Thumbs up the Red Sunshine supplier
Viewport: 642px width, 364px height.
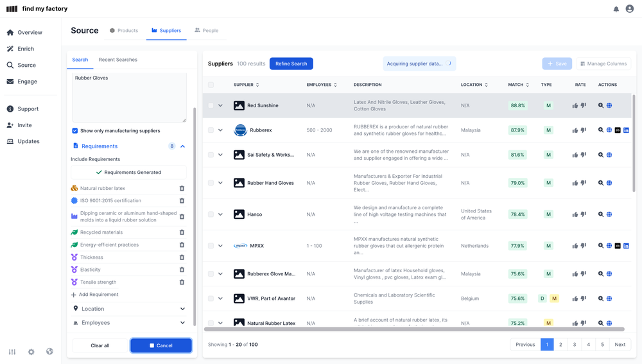(x=575, y=106)
